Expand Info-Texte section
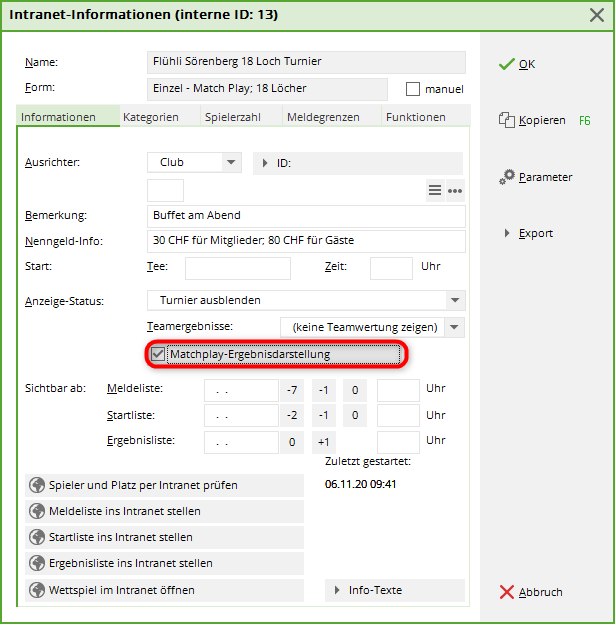The width and height of the screenshot is (615, 624). point(395,590)
